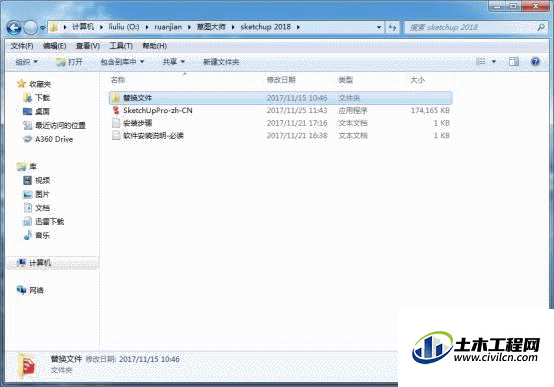Click the A360 Drive icon
This screenshot has width=554, height=387.
pyautogui.click(x=28, y=139)
